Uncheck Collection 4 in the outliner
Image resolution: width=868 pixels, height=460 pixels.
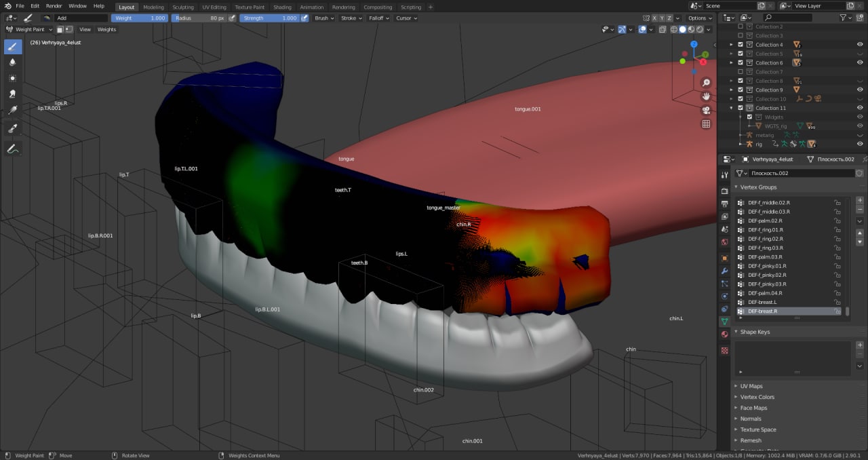(741, 45)
